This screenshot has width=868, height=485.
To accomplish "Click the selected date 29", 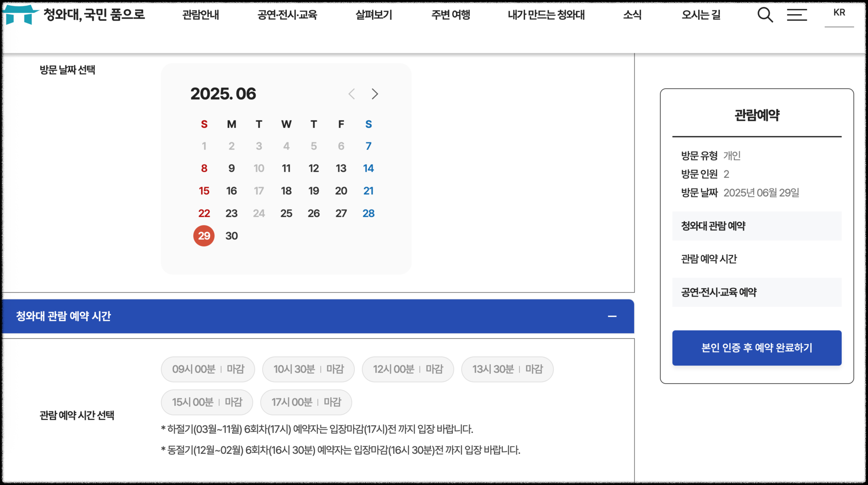I will [204, 236].
